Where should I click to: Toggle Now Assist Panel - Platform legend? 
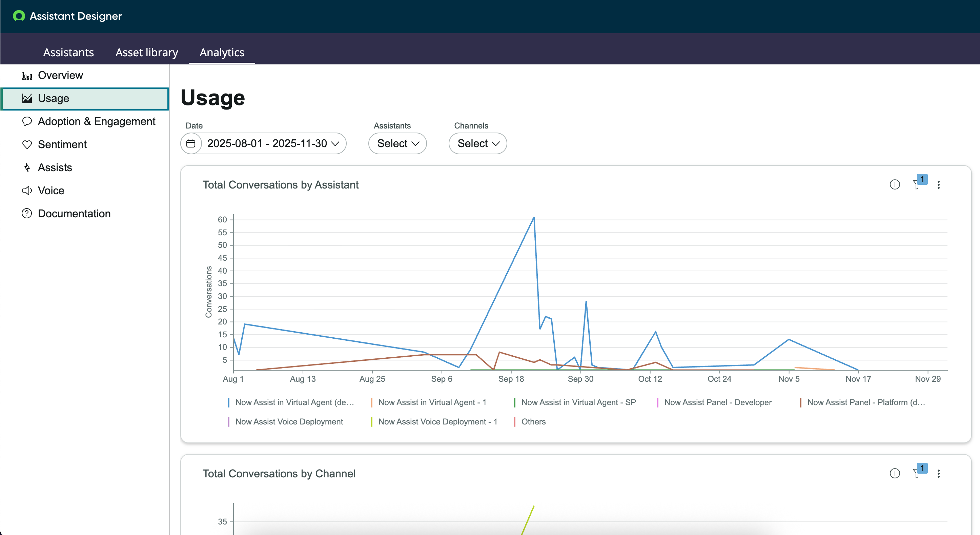(x=862, y=402)
